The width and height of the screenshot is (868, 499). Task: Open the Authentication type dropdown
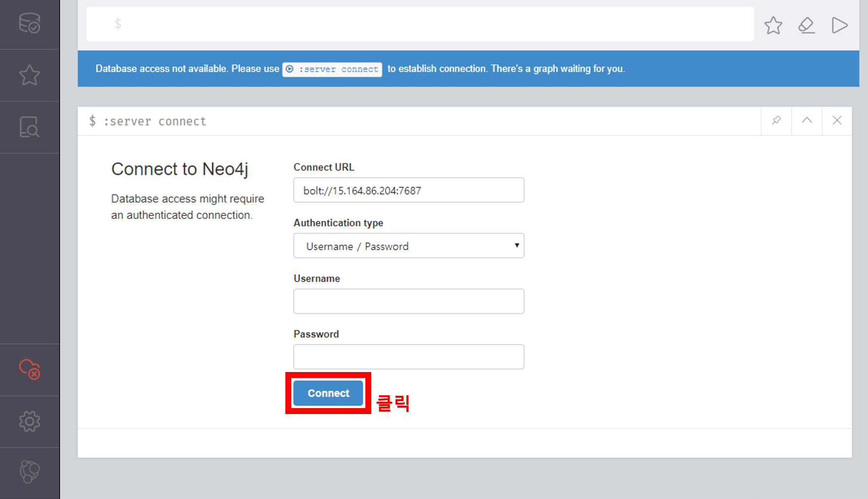pos(409,246)
